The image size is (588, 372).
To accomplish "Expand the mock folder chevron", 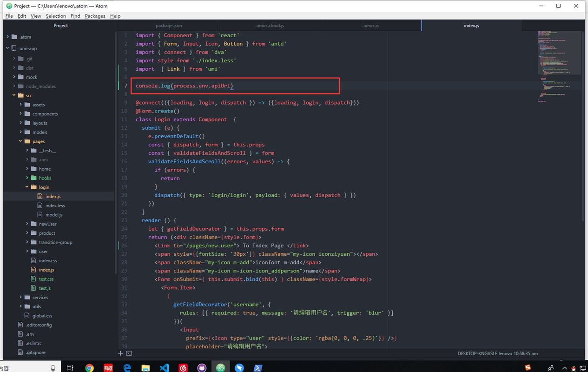I will (x=14, y=77).
